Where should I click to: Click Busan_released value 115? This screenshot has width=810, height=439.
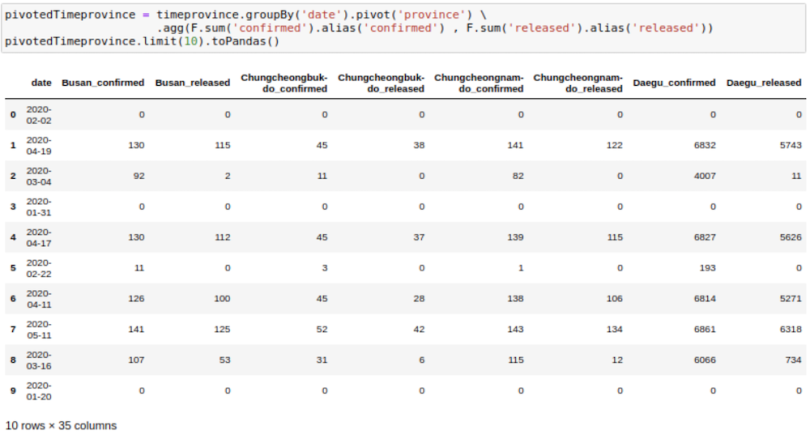[222, 145]
